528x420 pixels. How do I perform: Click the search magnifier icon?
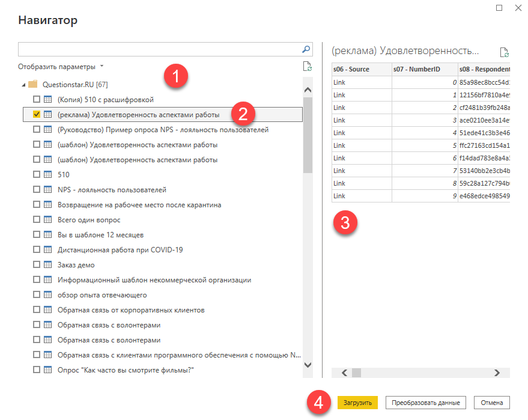click(x=306, y=49)
